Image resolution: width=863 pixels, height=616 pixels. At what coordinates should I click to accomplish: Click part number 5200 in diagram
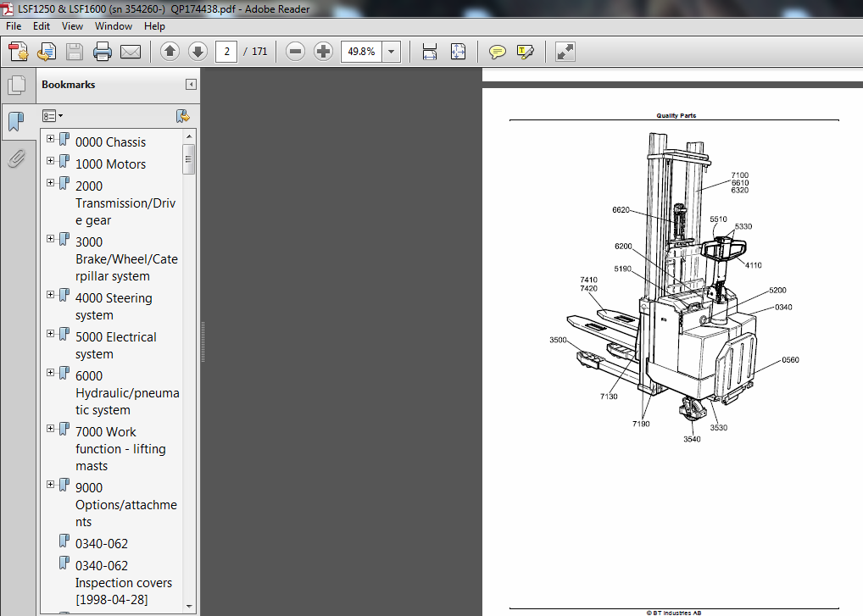(x=777, y=291)
